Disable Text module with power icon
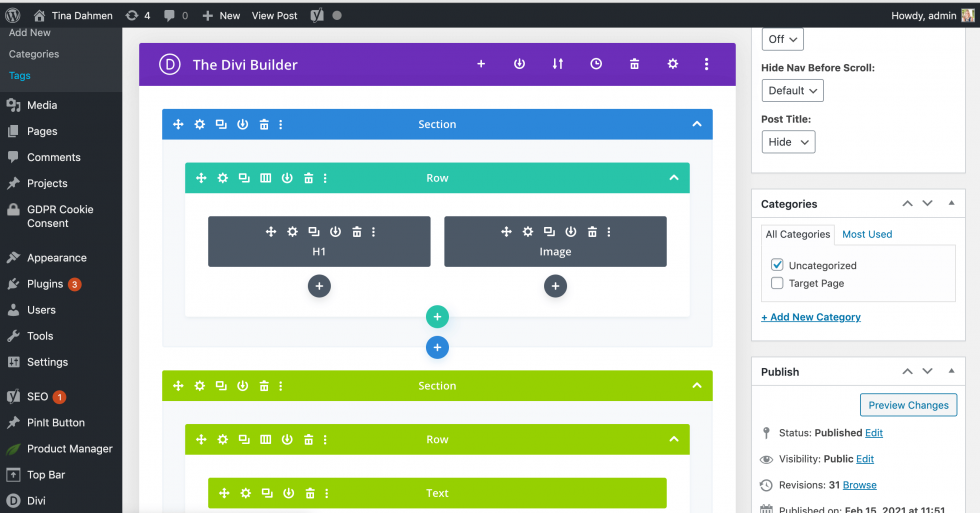Image resolution: width=980 pixels, height=513 pixels. (x=289, y=494)
